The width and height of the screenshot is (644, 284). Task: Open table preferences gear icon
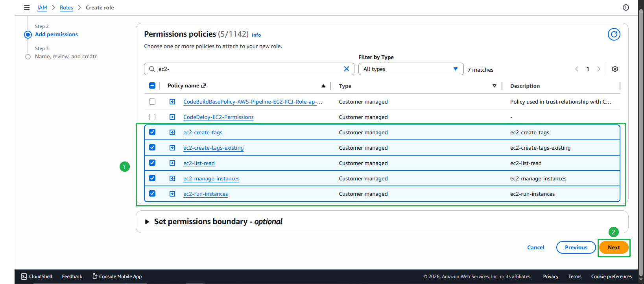point(615,69)
